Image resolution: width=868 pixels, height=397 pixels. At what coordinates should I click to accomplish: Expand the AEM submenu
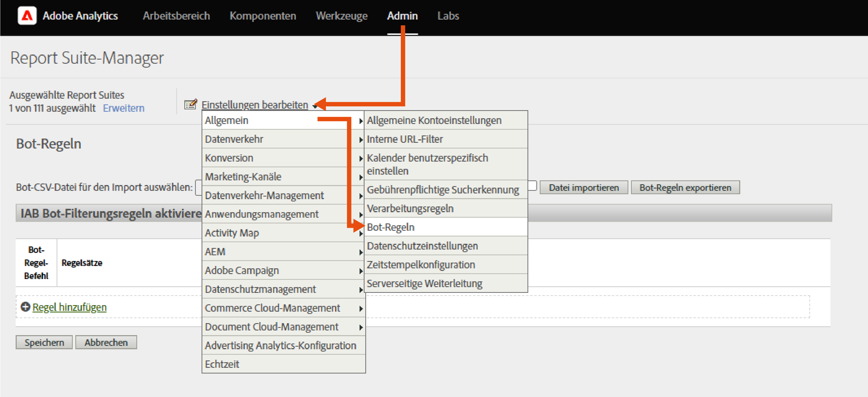[x=283, y=252]
